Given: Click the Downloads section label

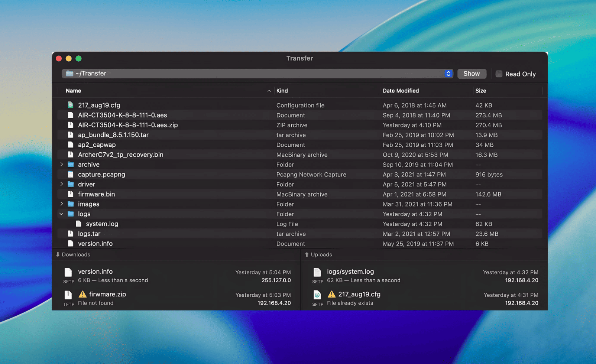Looking at the screenshot, I should 76,254.
